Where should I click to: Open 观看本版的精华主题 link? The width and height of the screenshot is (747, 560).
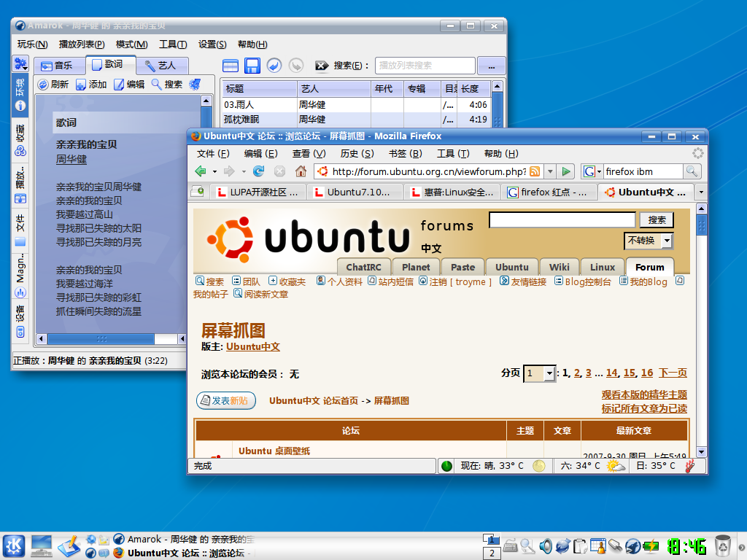tap(644, 394)
